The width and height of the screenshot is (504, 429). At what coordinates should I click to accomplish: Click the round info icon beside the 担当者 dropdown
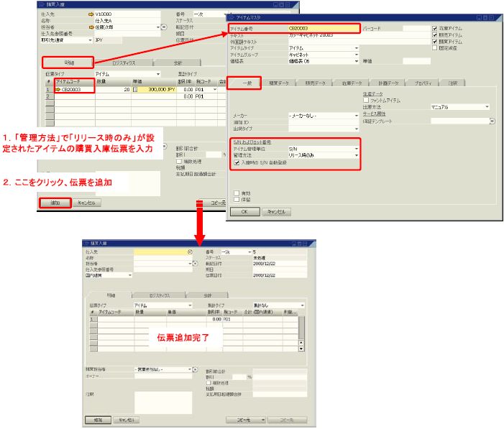(165, 27)
